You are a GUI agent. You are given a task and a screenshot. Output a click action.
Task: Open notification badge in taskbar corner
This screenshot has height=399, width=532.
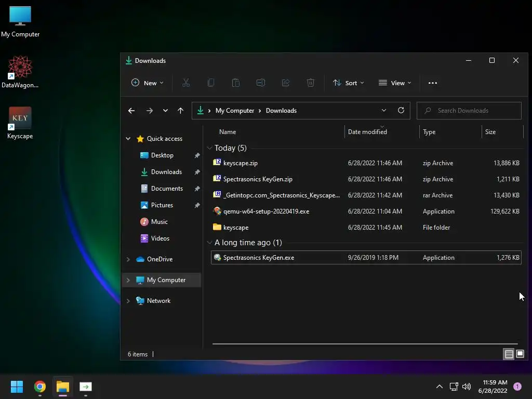coord(517,387)
